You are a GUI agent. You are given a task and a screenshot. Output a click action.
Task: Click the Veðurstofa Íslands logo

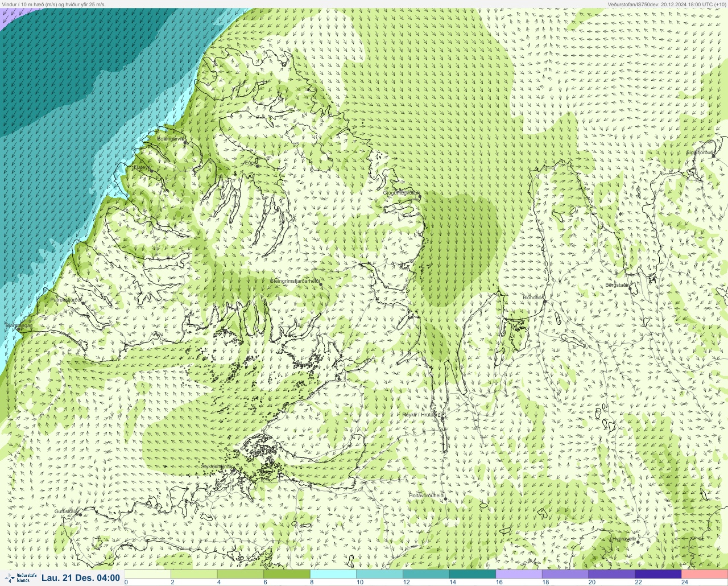tap(20, 577)
